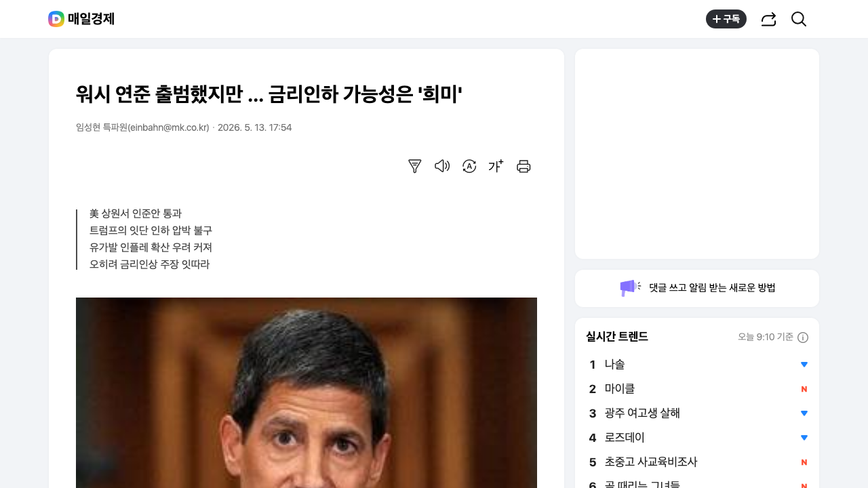Click the purple megaphone icon in the banner

tap(630, 288)
